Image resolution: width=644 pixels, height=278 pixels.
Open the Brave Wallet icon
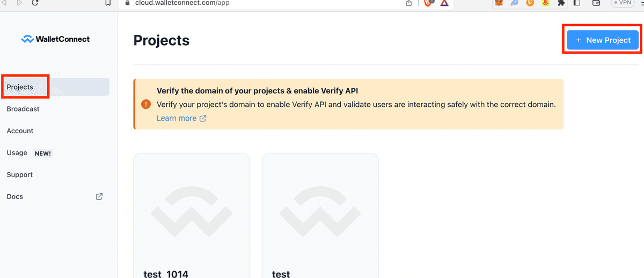click(x=596, y=3)
